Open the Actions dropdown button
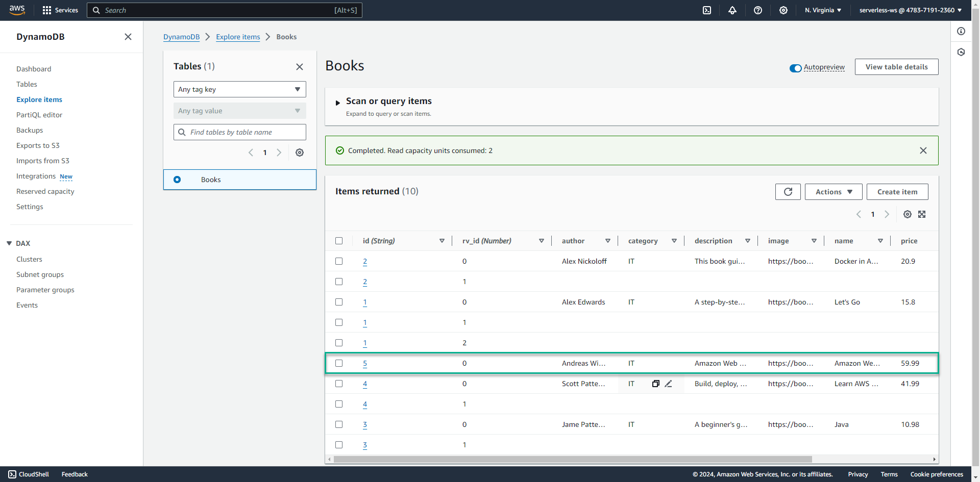The width and height of the screenshot is (980, 482). (x=834, y=192)
